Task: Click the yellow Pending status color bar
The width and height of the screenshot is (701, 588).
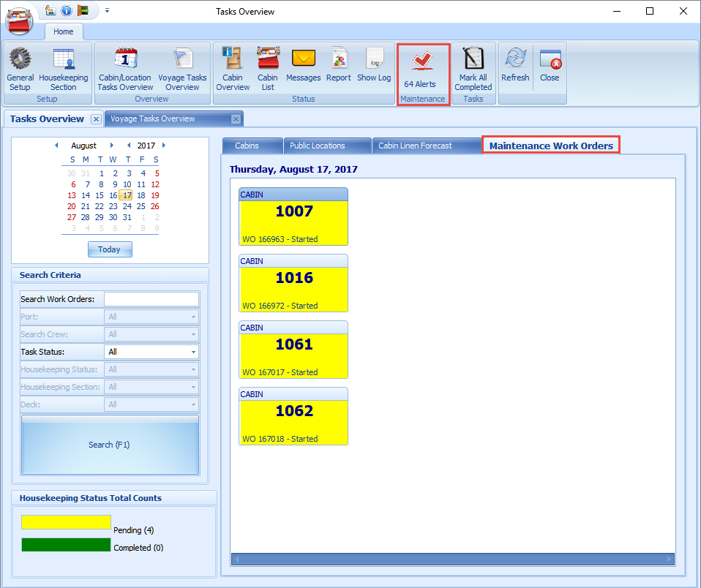Action: click(x=66, y=522)
